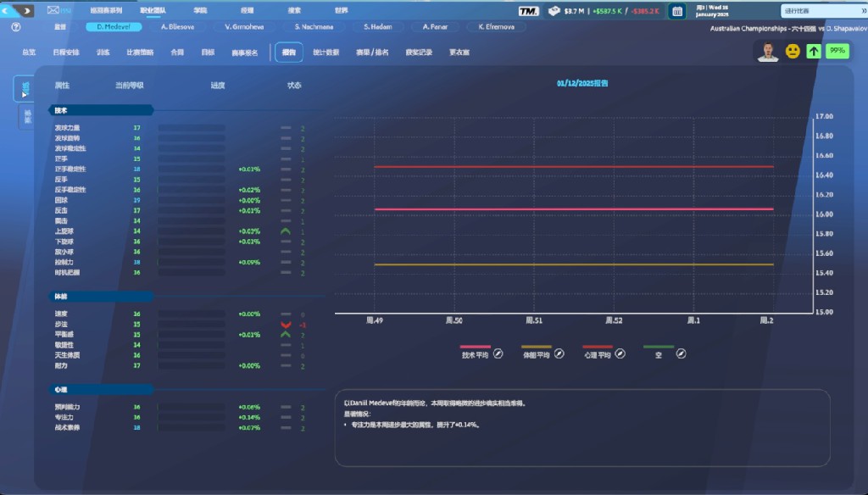
Task: Open the calendar icon in top bar
Action: point(676,11)
